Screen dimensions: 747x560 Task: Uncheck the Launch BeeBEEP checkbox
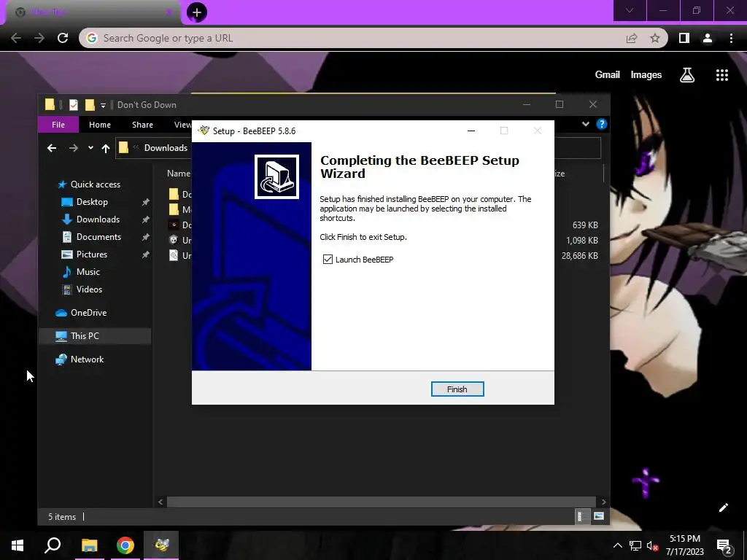click(x=328, y=259)
